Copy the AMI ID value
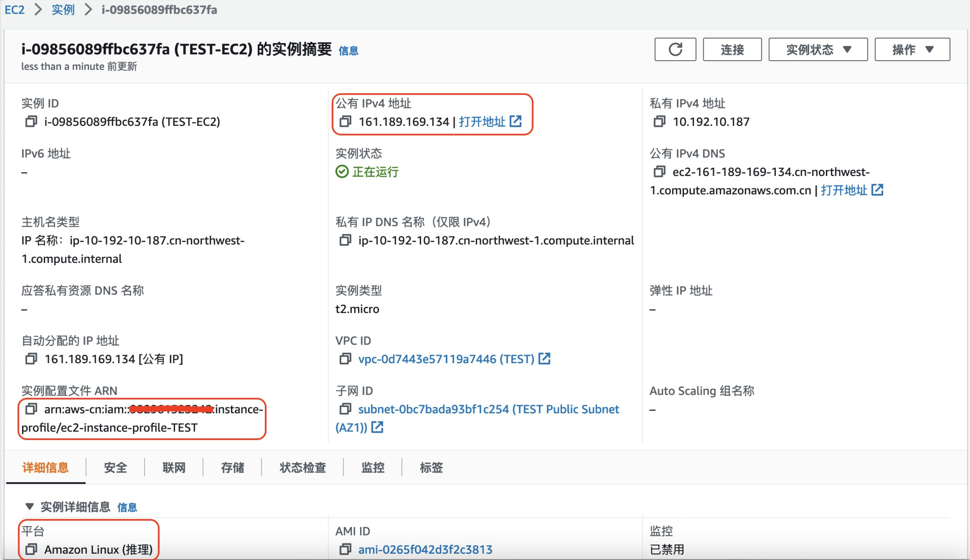This screenshot has width=970, height=560. (x=345, y=549)
